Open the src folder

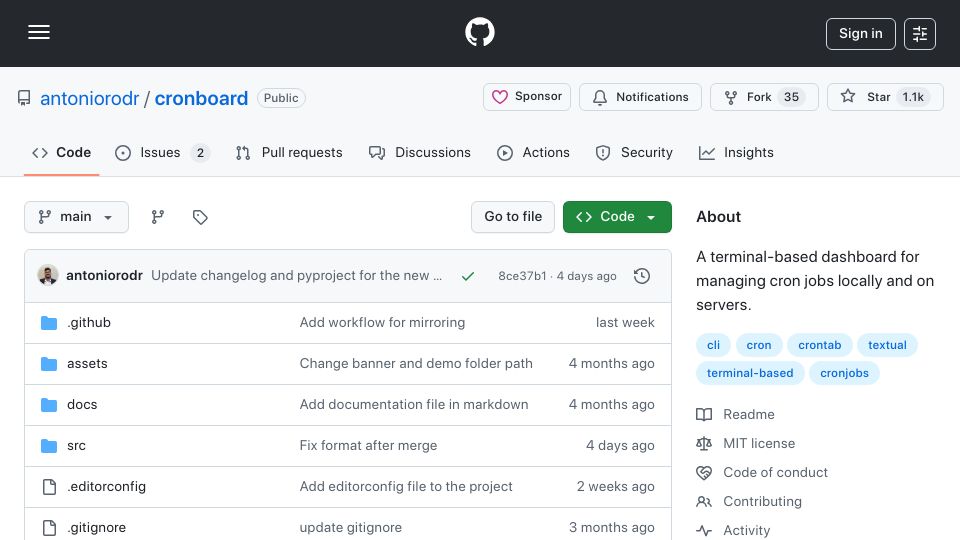[x=77, y=446]
